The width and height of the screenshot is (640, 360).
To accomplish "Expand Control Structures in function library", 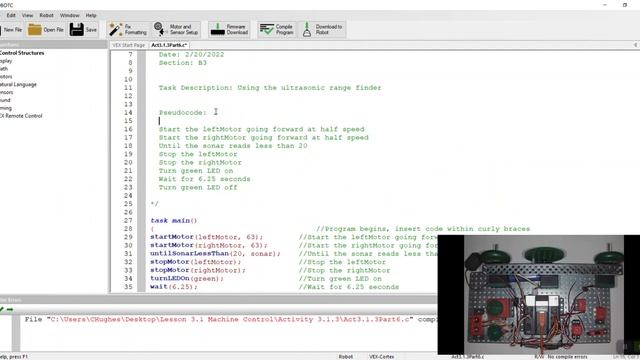I will click(22, 53).
